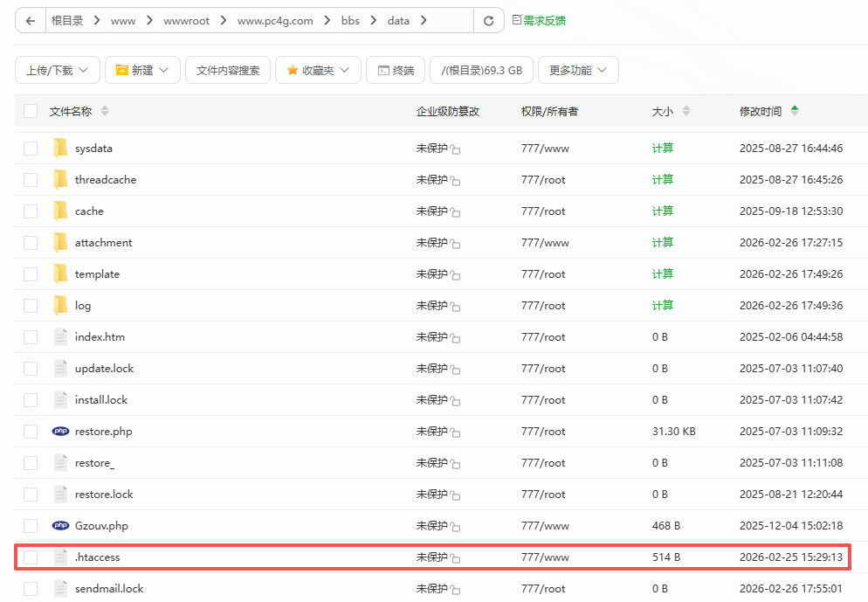The width and height of the screenshot is (868, 602).
Task: Go to the bbs breadcrumb segment
Action: point(349,21)
